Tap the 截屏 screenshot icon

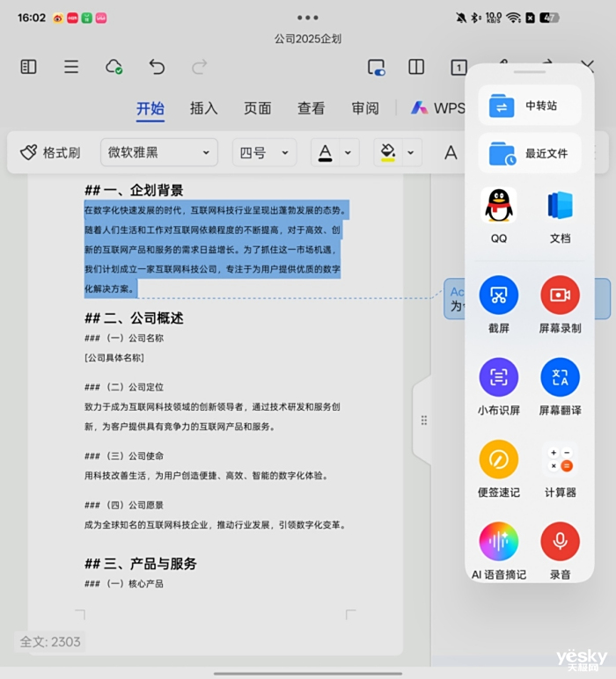pos(499,296)
